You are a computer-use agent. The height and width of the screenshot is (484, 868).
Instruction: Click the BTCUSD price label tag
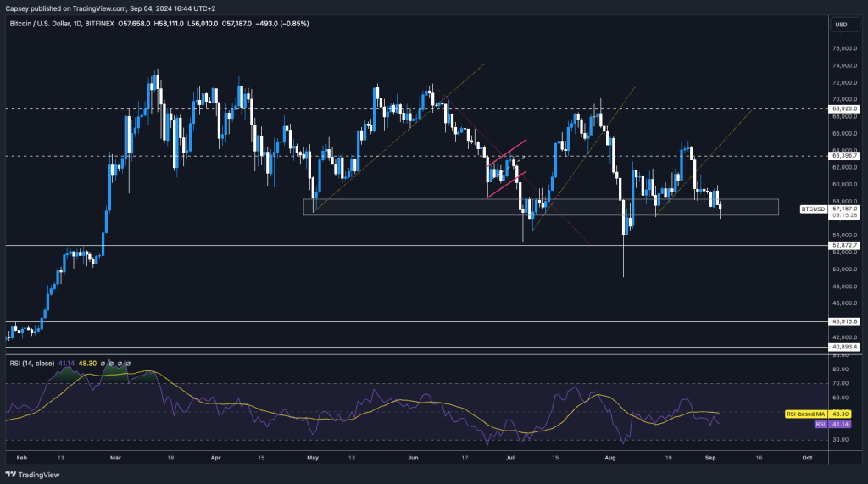coord(814,208)
